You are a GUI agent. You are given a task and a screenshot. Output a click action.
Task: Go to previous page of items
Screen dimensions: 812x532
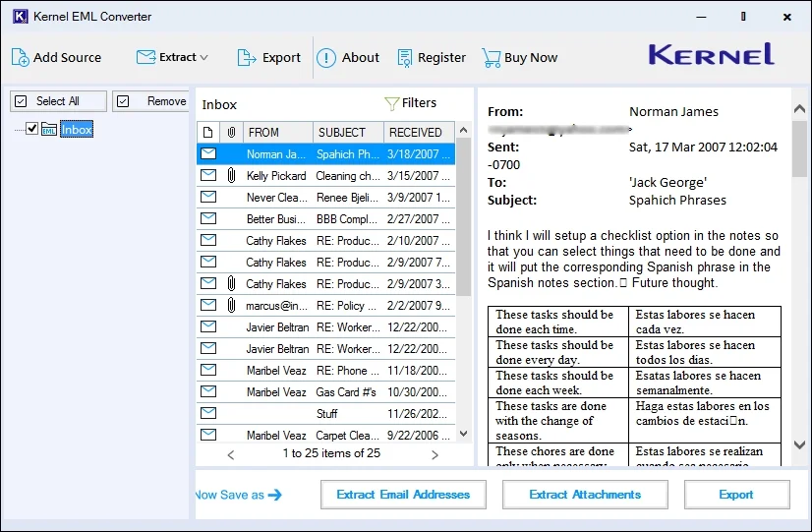(x=231, y=455)
